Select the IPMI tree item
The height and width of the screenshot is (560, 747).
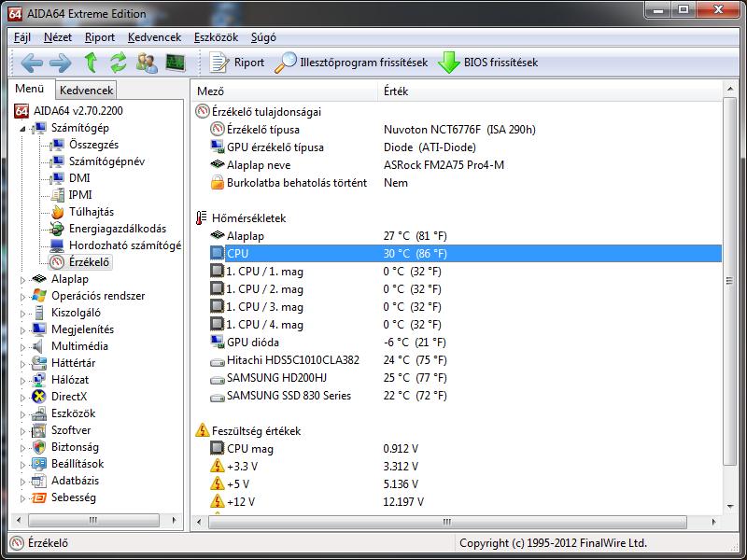(80, 195)
